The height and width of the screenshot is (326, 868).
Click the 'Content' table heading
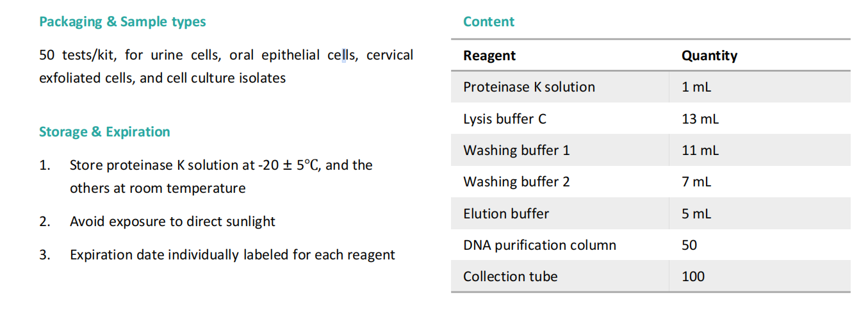coord(489,22)
